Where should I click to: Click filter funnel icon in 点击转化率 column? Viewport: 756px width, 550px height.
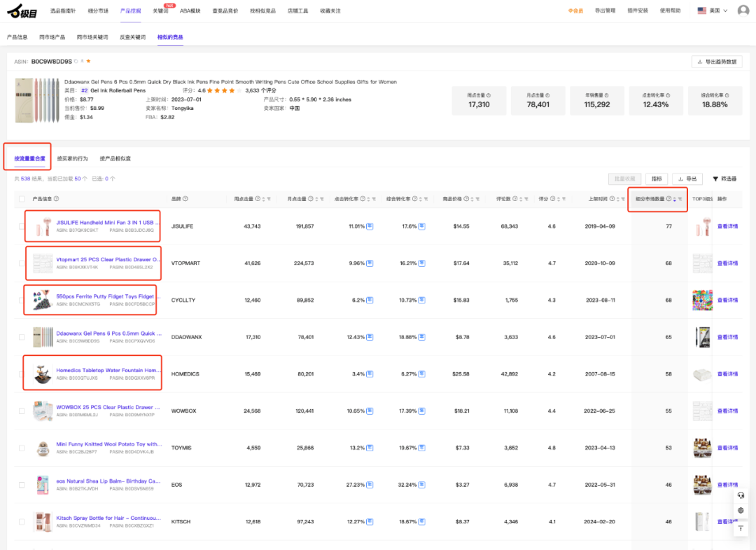pos(374,199)
